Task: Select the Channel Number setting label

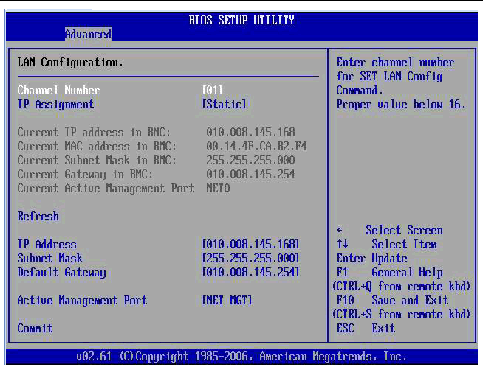Action: point(59,90)
